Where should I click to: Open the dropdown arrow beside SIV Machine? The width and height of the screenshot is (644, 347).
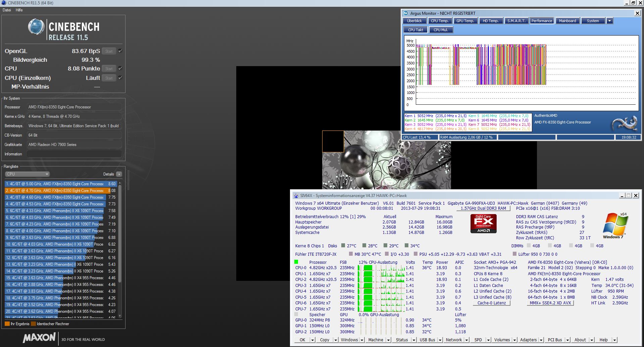(x=388, y=340)
